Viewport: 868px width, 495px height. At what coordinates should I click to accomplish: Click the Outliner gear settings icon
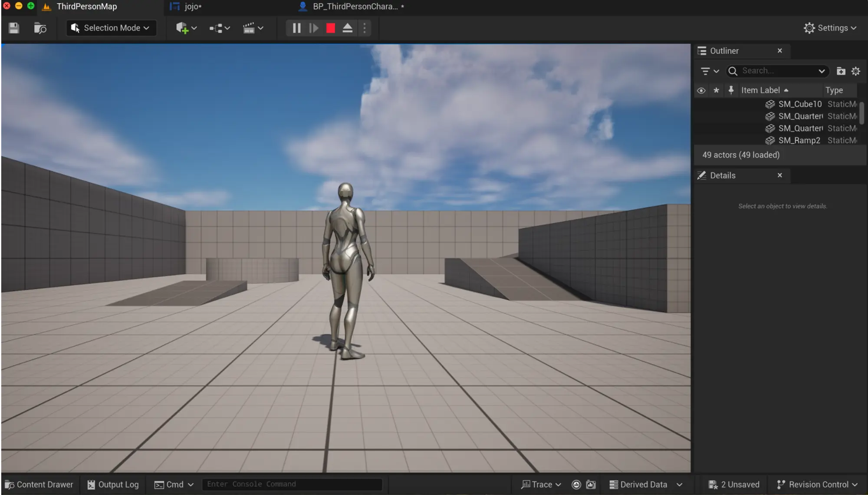(x=855, y=71)
